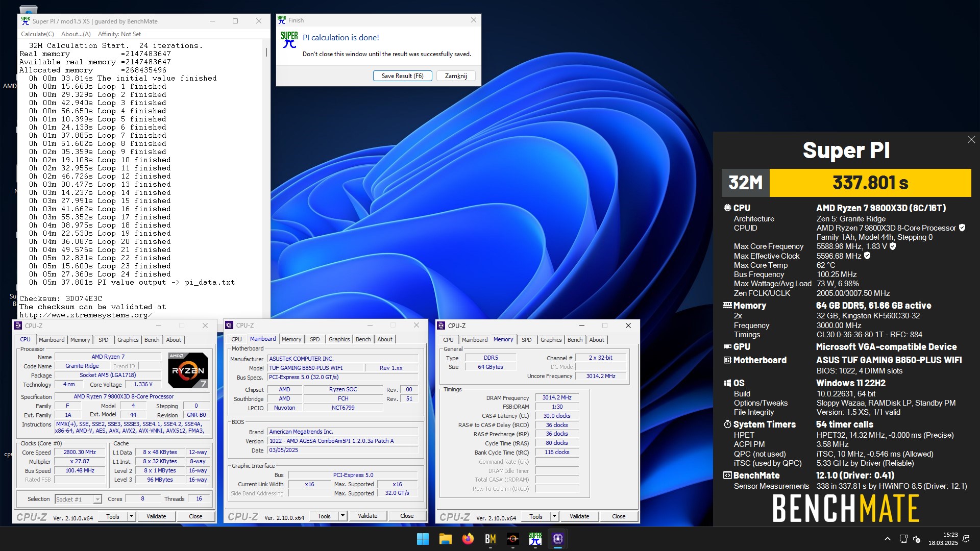Viewport: 980px width, 551px height.
Task: Click CPU-Z Memory window title icon
Action: [x=442, y=325]
